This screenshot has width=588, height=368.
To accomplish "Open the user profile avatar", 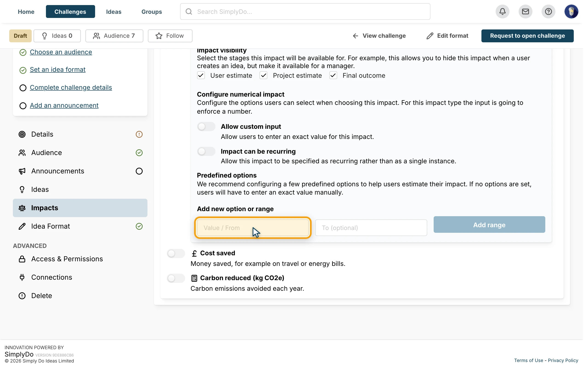I will (x=571, y=11).
